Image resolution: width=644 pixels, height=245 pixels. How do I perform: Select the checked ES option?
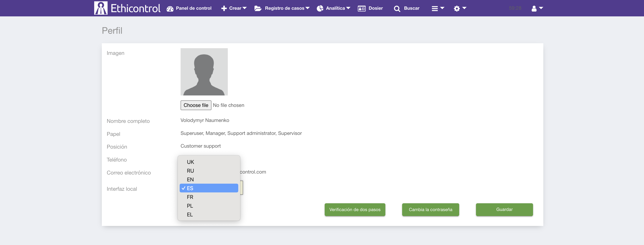coord(209,188)
